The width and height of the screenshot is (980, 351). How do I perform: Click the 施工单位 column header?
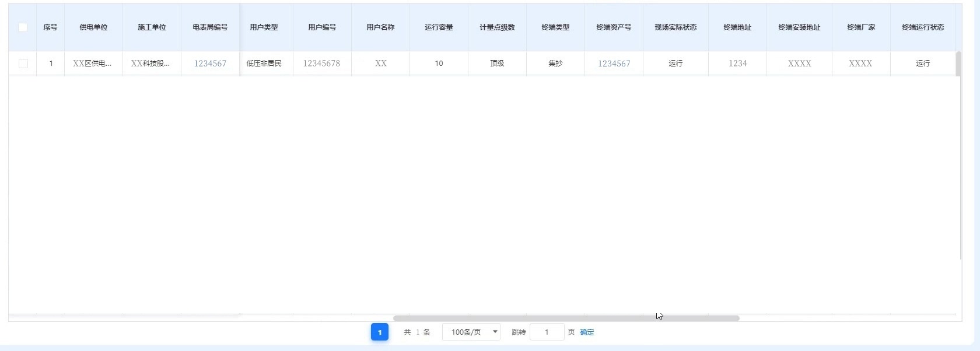click(152, 27)
